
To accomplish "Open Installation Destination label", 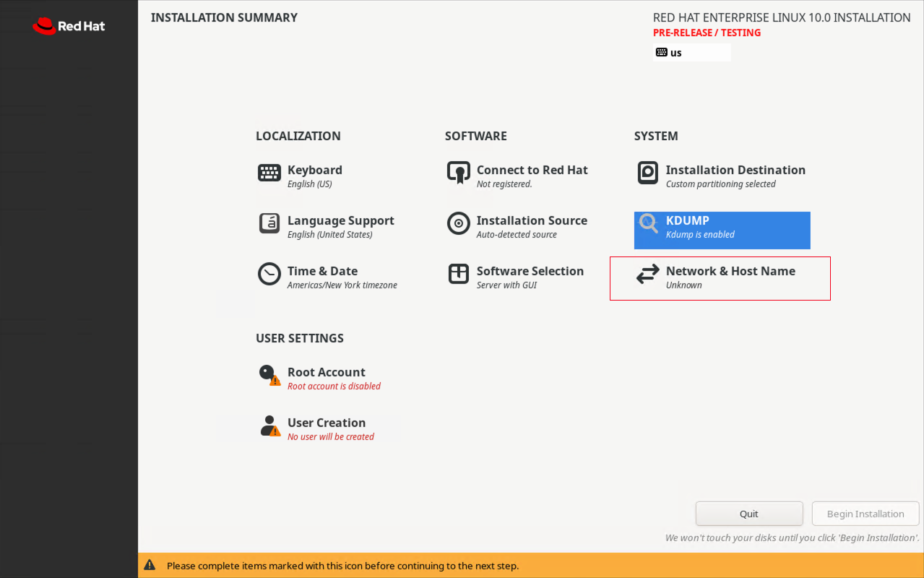I will [735, 170].
